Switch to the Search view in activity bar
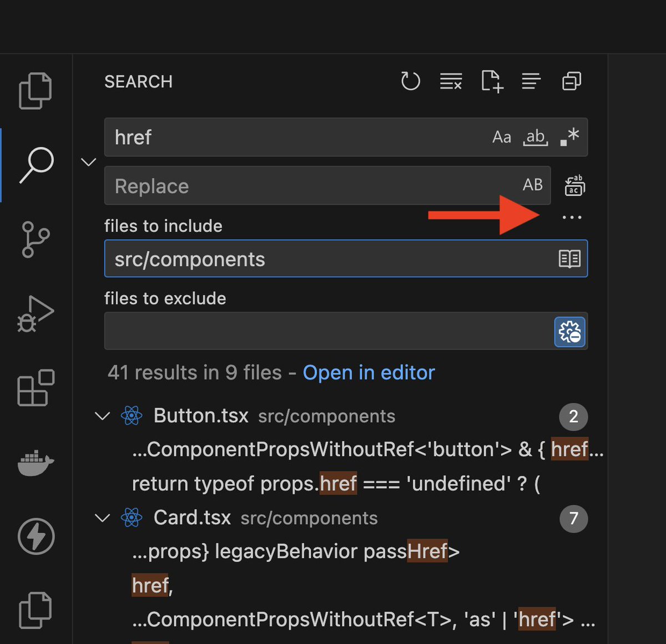This screenshot has height=644, width=666. (x=35, y=165)
